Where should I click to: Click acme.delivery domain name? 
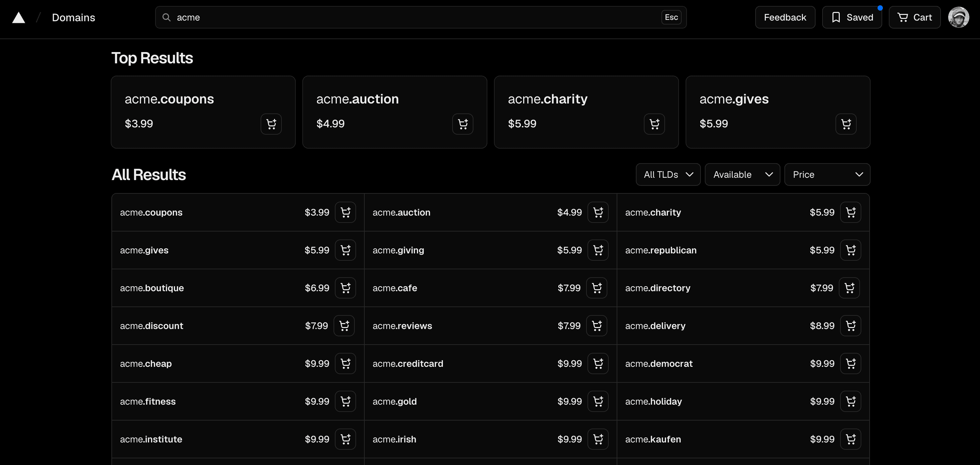(x=655, y=326)
